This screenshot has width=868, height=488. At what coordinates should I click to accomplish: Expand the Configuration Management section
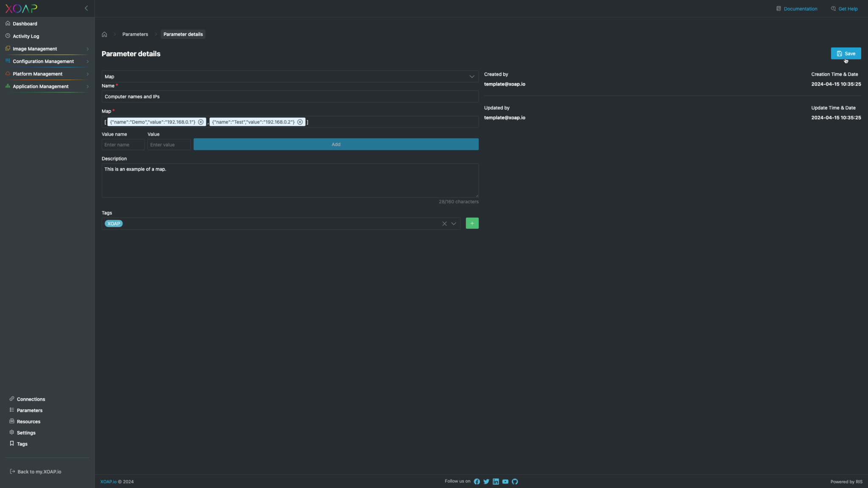(44, 61)
